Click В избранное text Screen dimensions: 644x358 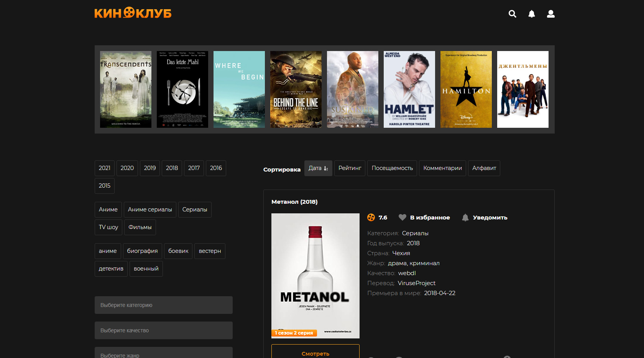click(x=430, y=218)
